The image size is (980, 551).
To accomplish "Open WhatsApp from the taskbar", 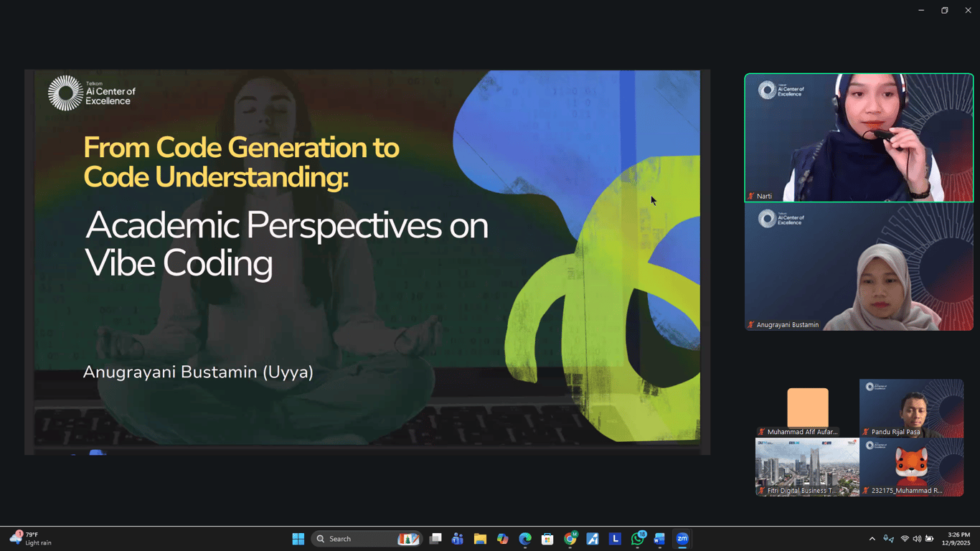I will (638, 539).
